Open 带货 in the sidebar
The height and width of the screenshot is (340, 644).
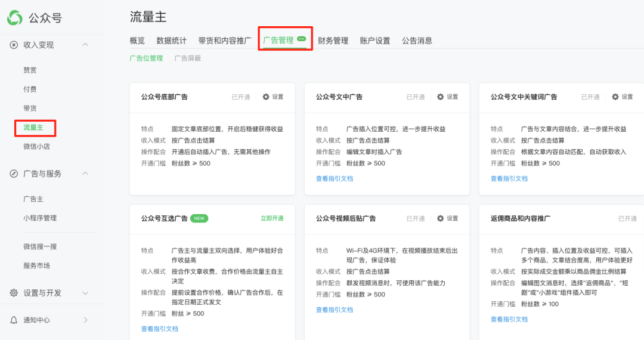click(30, 109)
